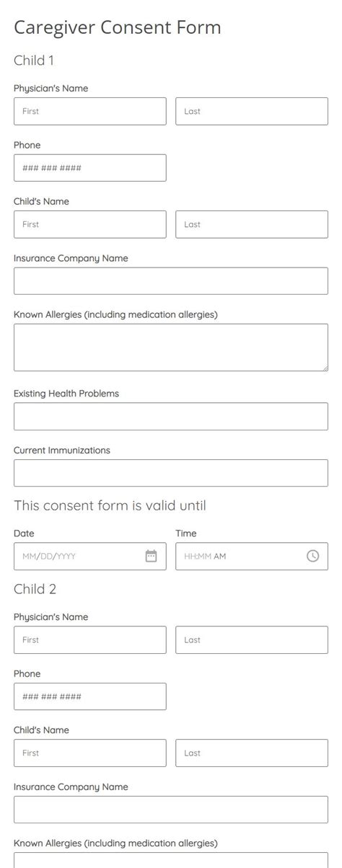The height and width of the screenshot is (868, 342).
Task: Grab the Known Allergies textarea resize handle
Action: point(325,368)
